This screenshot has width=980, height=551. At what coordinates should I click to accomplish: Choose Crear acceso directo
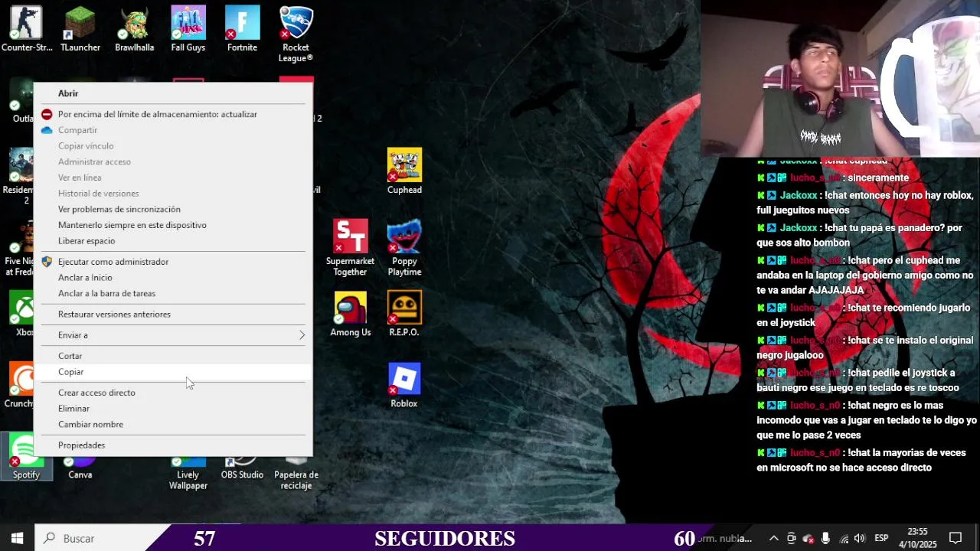coord(172,393)
